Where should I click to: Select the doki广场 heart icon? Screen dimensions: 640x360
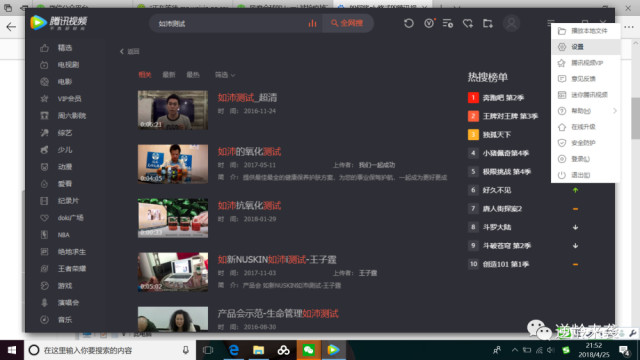[x=44, y=218]
